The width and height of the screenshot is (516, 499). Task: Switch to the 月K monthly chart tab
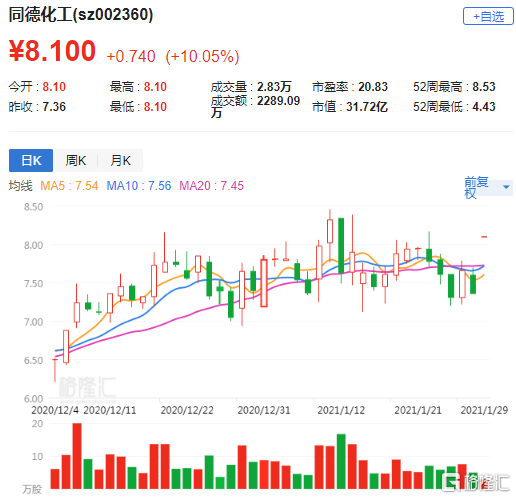tap(120, 161)
